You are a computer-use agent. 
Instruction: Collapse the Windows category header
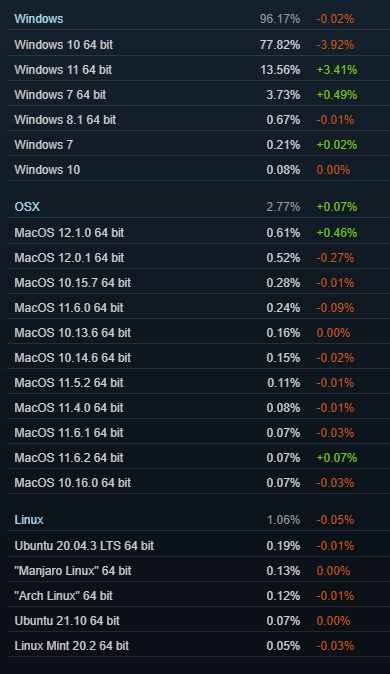tap(198, 19)
